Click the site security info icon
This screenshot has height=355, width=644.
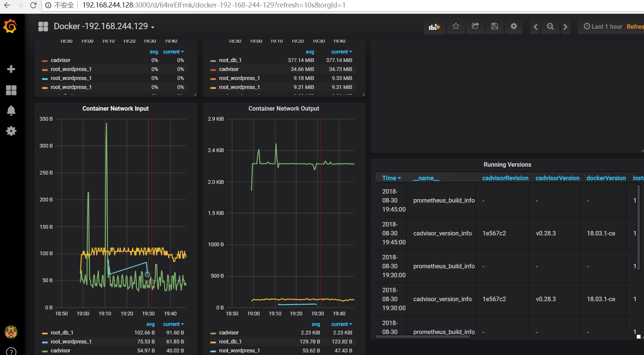[48, 5]
